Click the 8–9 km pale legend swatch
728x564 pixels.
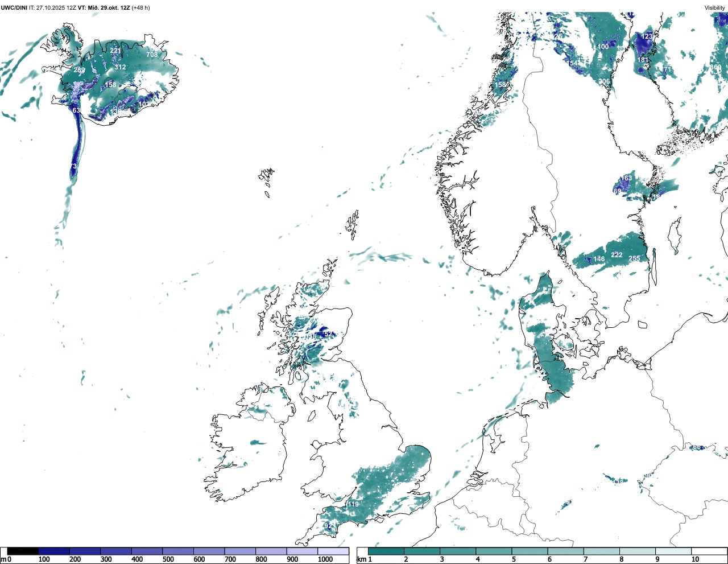pos(637,551)
